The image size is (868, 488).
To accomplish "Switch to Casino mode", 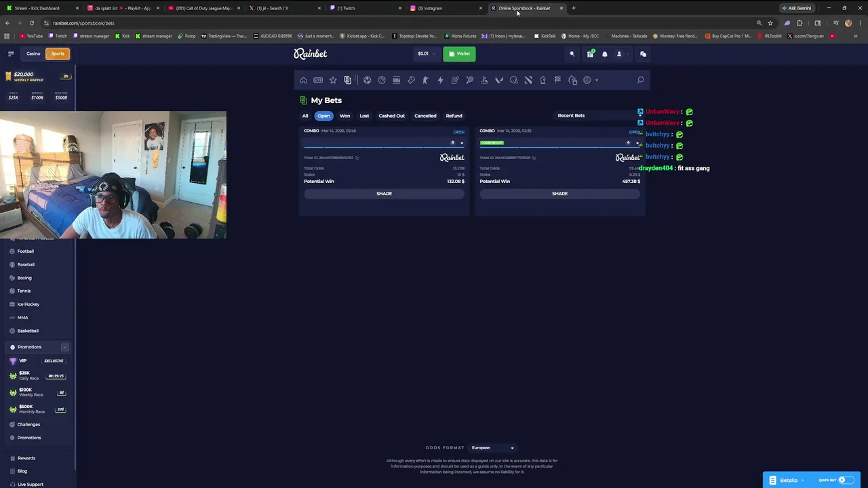I will [x=33, y=54].
